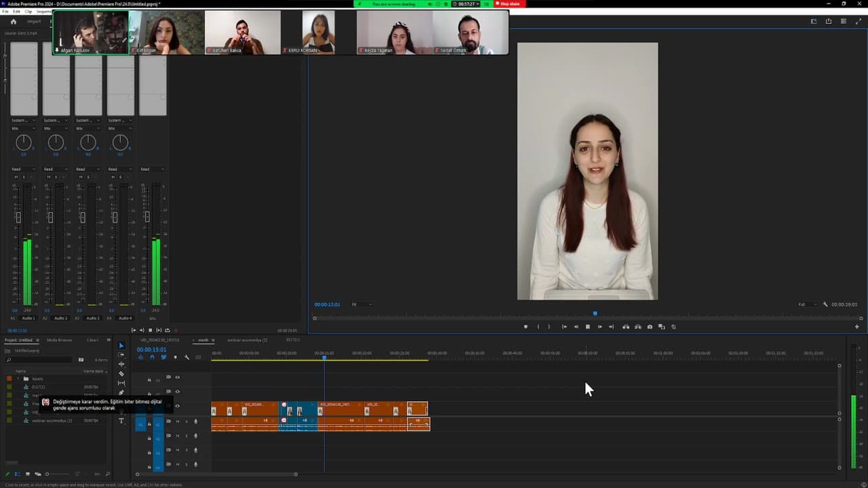Switch to the Media Browser tab
Screen dimensions: 868x488
(x=59, y=340)
